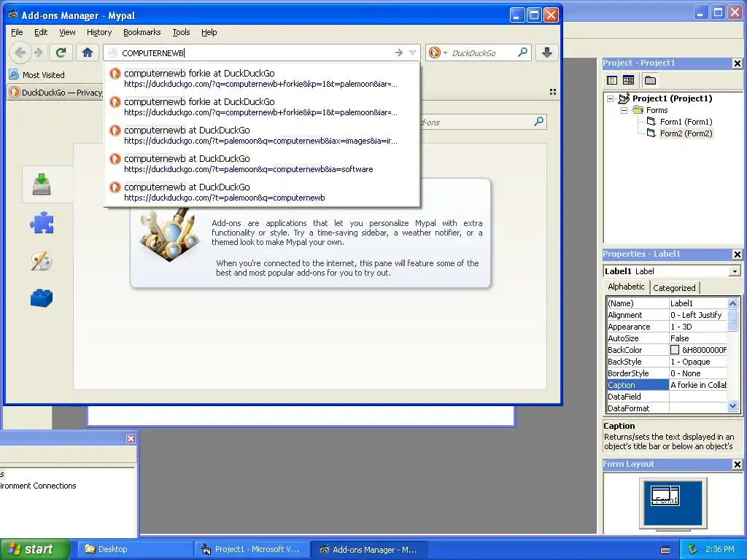Collapse the Project1 tree node
This screenshot has height=560, width=747.
pos(611,98)
